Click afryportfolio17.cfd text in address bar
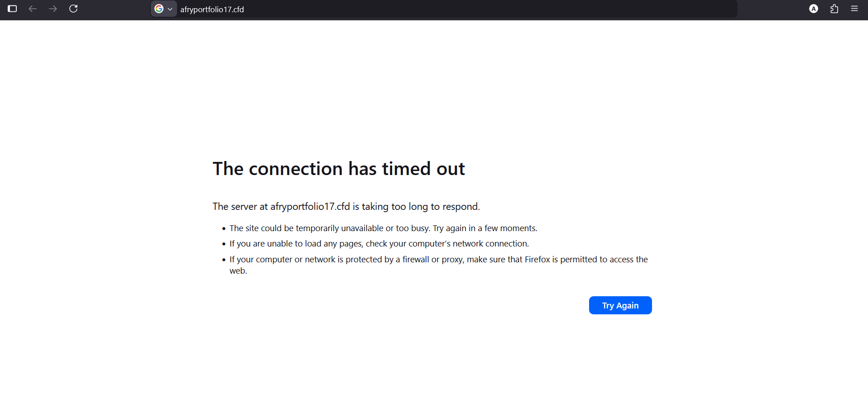This screenshot has height=417, width=868. pyautogui.click(x=212, y=9)
